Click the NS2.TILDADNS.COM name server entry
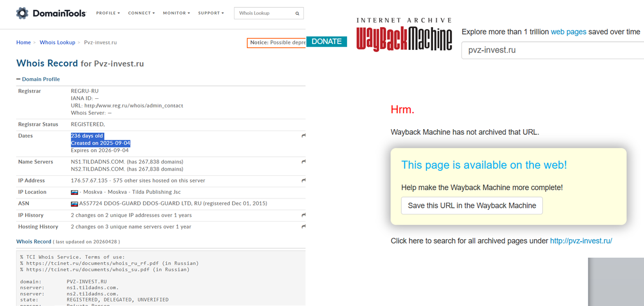Viewport: 644px width, 306px height. (127, 169)
